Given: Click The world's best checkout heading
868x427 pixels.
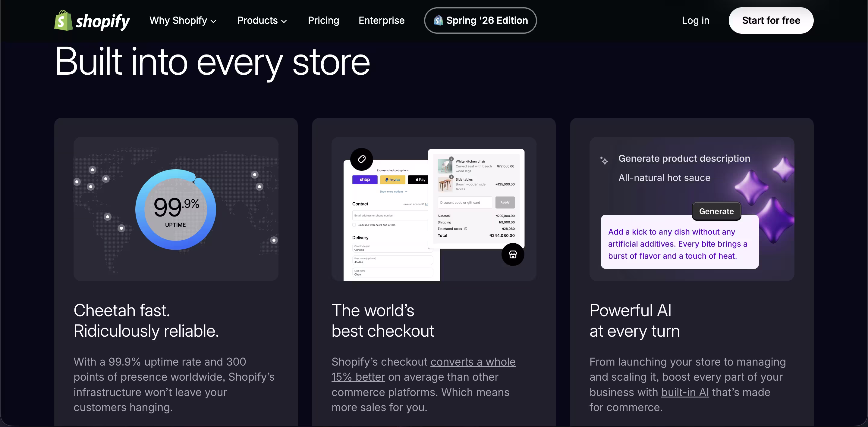Looking at the screenshot, I should pos(383,321).
